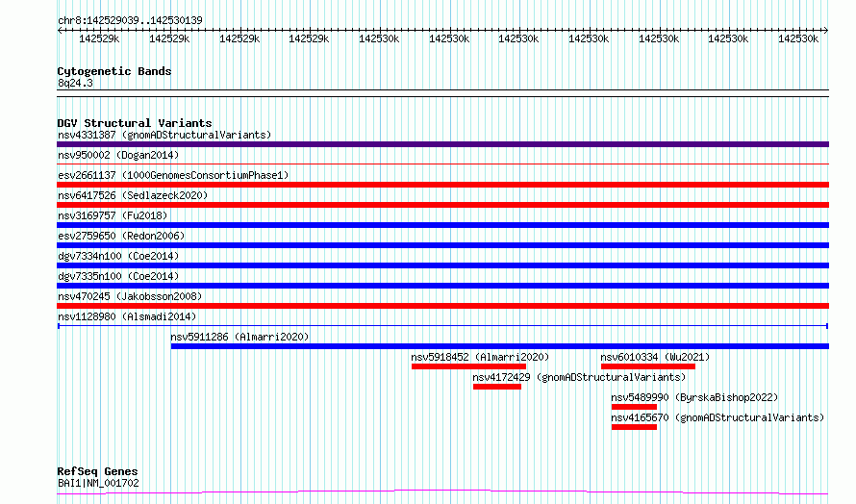Open the BAI1|NM_001702 gene label
This screenshot has height=504, width=856.
pyautogui.click(x=98, y=483)
